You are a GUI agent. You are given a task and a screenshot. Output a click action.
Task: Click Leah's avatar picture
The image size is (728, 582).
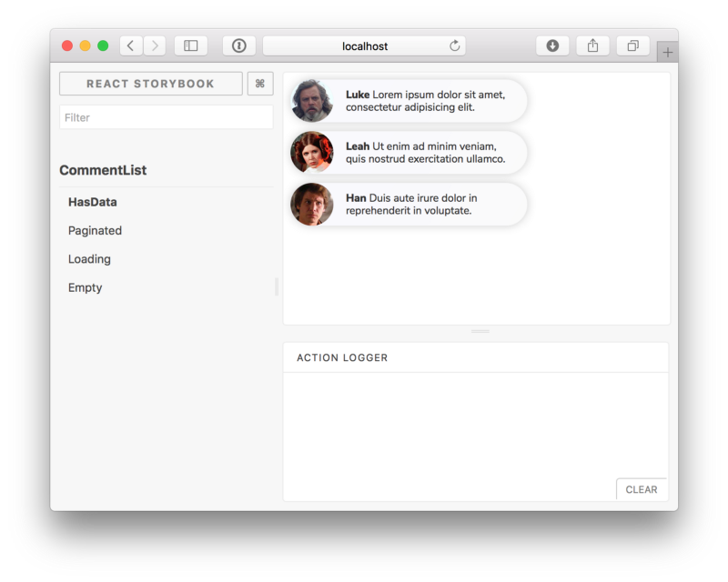311,152
